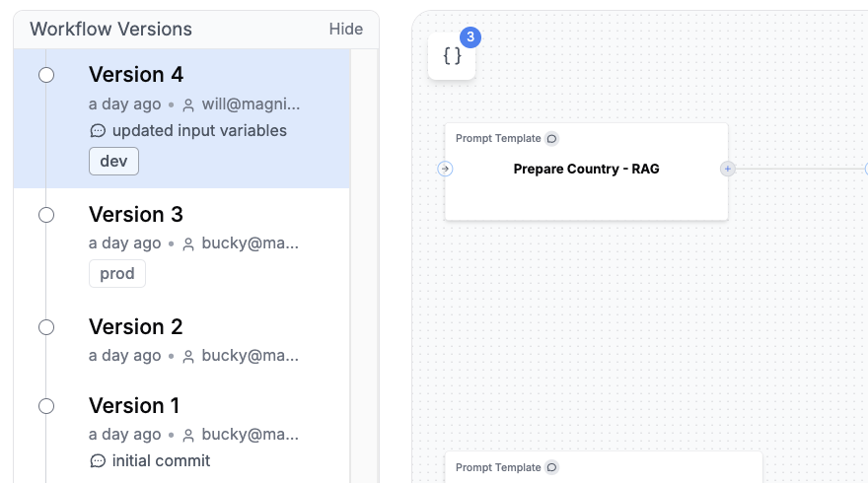Click the commit message icon beside 'updated input variables'
The image size is (868, 483).
(x=98, y=131)
